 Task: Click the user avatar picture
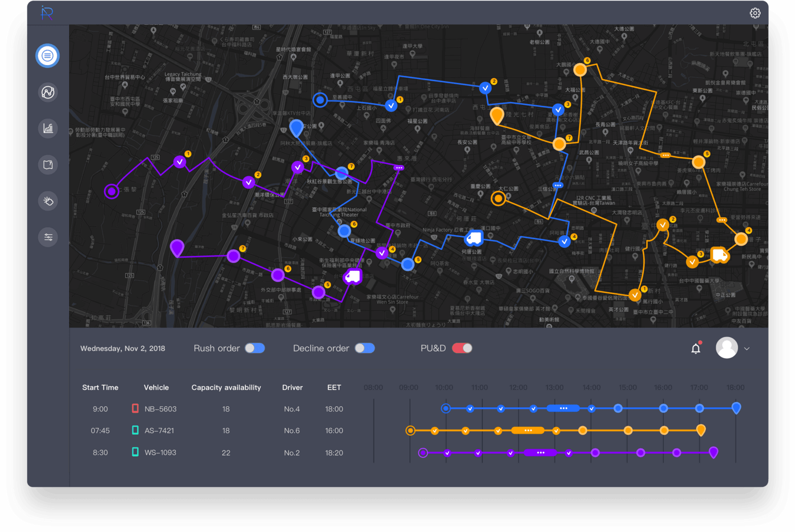tap(726, 348)
